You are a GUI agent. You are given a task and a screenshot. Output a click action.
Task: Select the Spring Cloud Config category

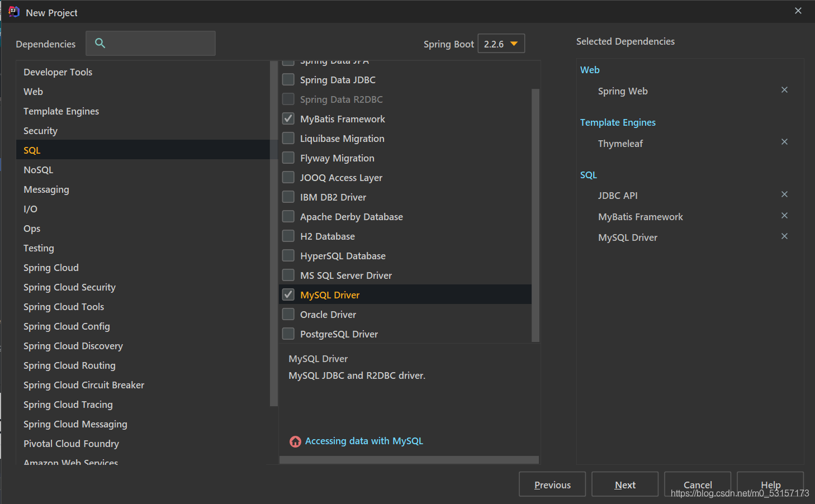[143, 326]
